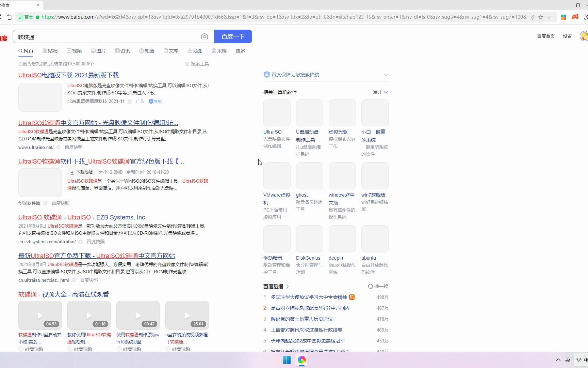
Task: Open the VMware虚拟机 related link
Action: pos(277,199)
